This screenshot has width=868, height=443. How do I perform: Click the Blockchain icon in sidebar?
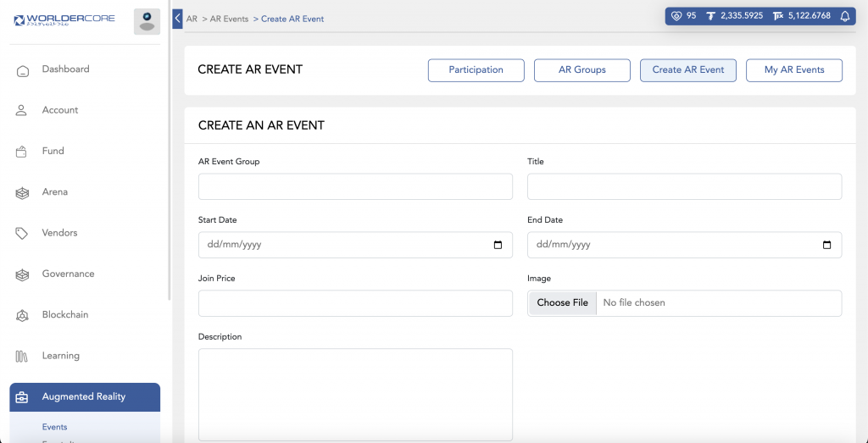pos(21,315)
